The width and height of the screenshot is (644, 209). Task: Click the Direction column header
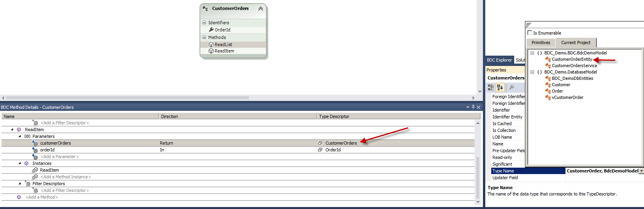click(x=238, y=116)
